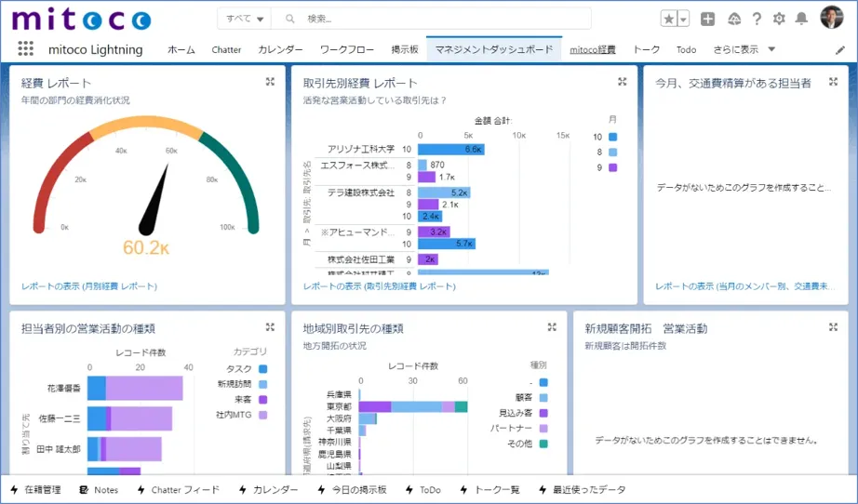Click the search magnifier icon
Viewport: 858px width, 504px height.
290,19
